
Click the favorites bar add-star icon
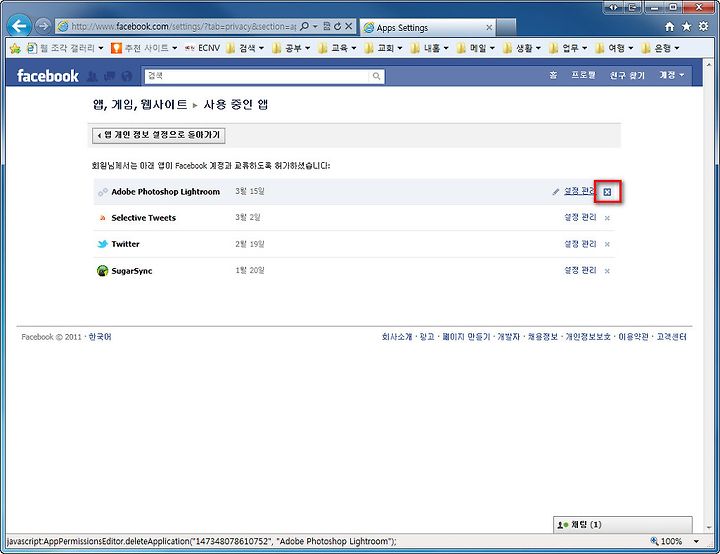15,48
